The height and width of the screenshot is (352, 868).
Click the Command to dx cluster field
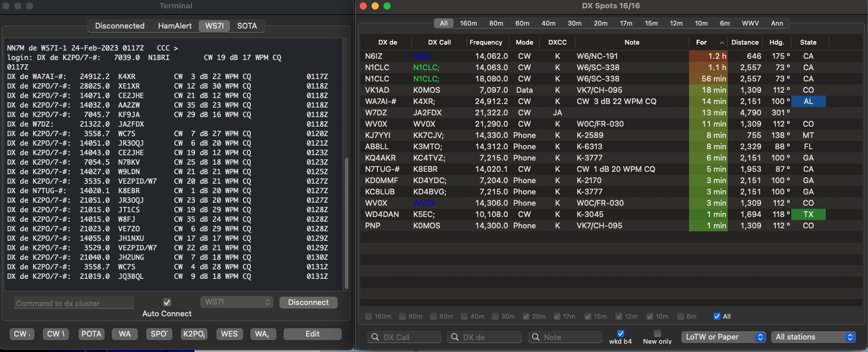[x=74, y=303]
